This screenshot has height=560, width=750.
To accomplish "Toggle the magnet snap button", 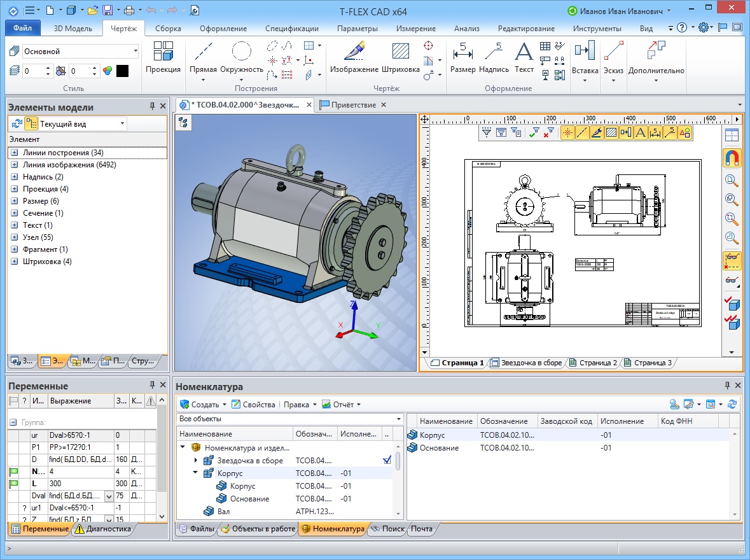I will pos(732,157).
